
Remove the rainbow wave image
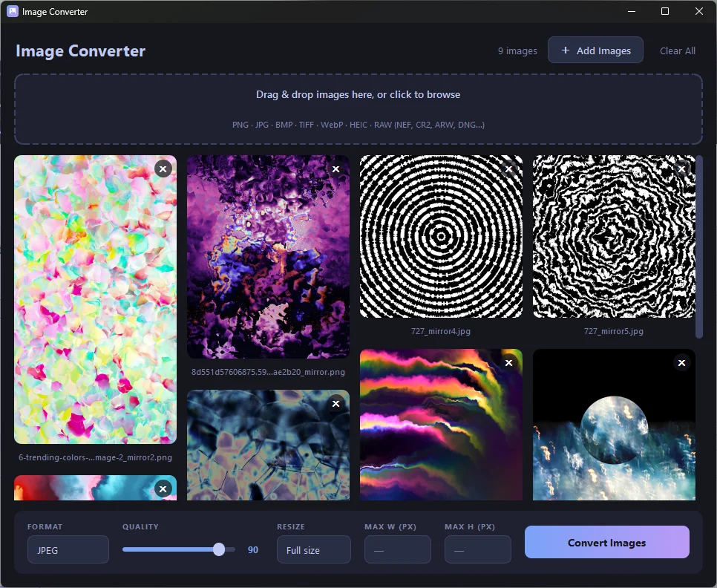508,362
